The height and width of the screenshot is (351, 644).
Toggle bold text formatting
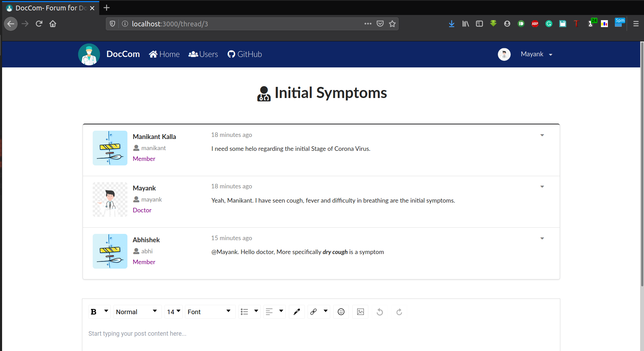[x=94, y=312]
